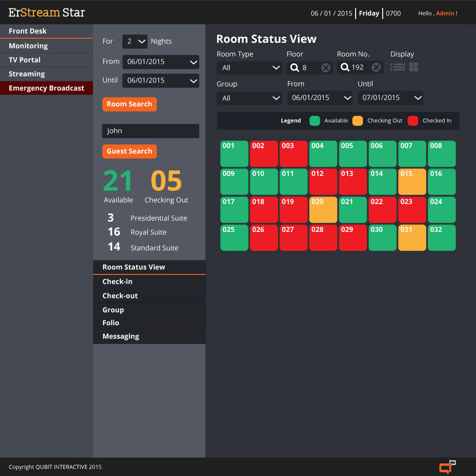Click the Copyright QUBIT INTERACTIVE 2015 text
The image size is (476, 476).
point(55,467)
